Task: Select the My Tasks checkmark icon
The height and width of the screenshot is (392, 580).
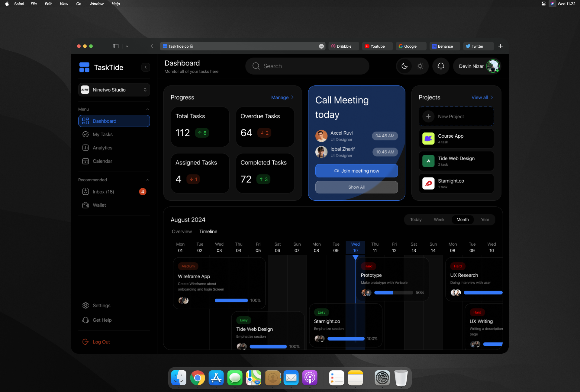Action: tap(85, 134)
